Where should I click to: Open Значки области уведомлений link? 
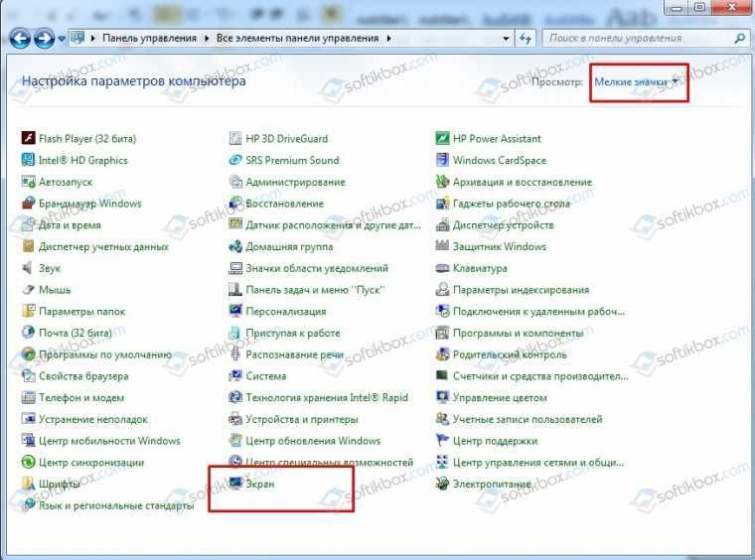coord(317,268)
